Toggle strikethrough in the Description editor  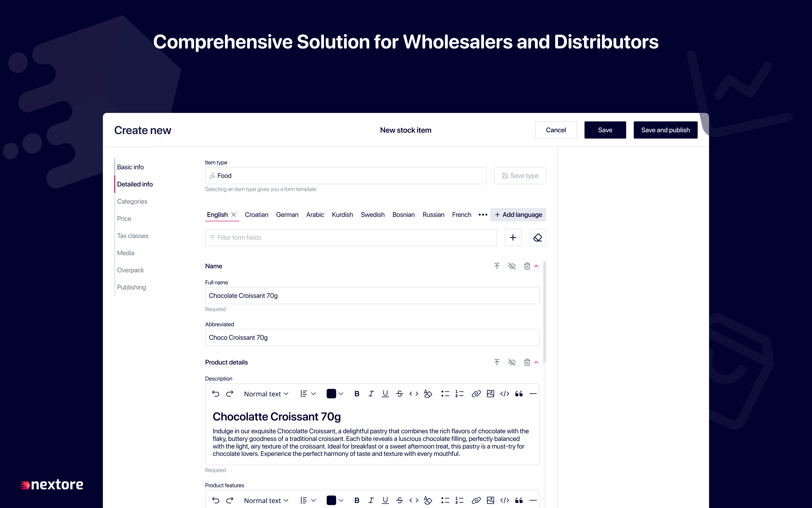tap(399, 393)
